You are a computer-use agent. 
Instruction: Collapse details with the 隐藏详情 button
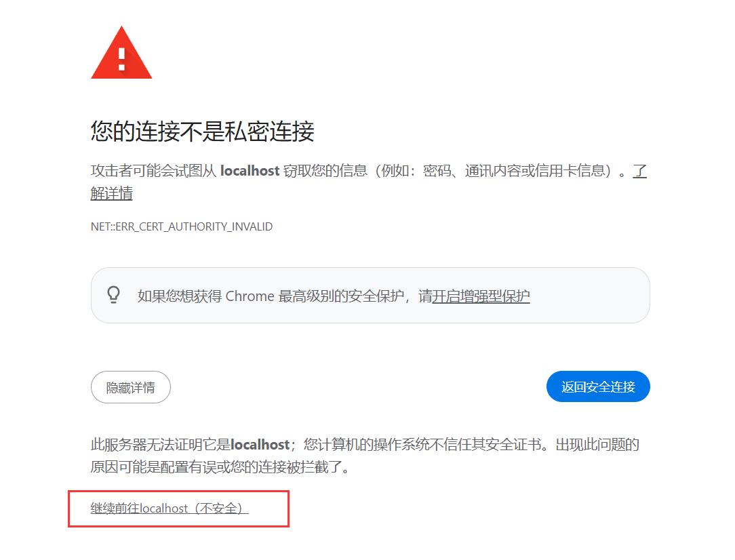coord(131,387)
